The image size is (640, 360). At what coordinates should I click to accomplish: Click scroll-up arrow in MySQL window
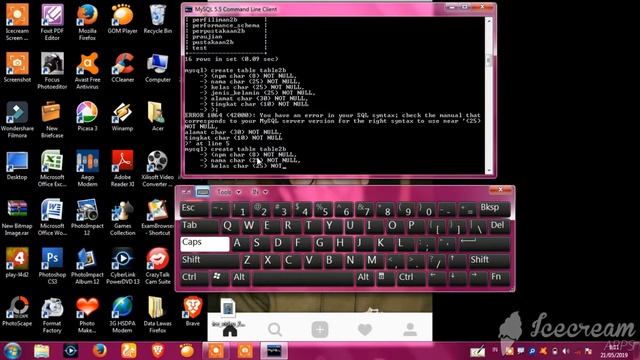click(x=489, y=20)
